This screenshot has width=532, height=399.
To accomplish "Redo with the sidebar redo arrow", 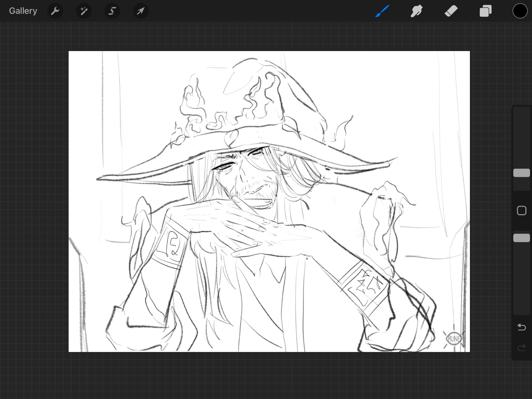I will (x=521, y=348).
